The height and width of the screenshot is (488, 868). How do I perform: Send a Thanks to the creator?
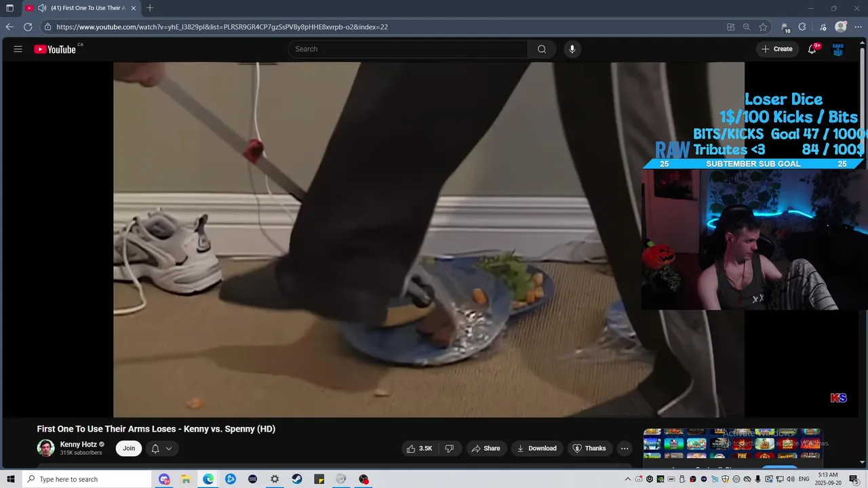coord(589,448)
